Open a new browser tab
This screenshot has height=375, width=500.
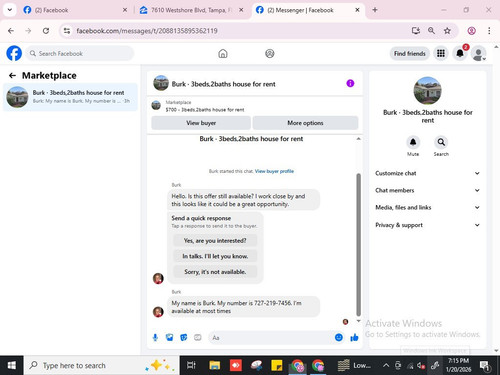click(x=375, y=10)
